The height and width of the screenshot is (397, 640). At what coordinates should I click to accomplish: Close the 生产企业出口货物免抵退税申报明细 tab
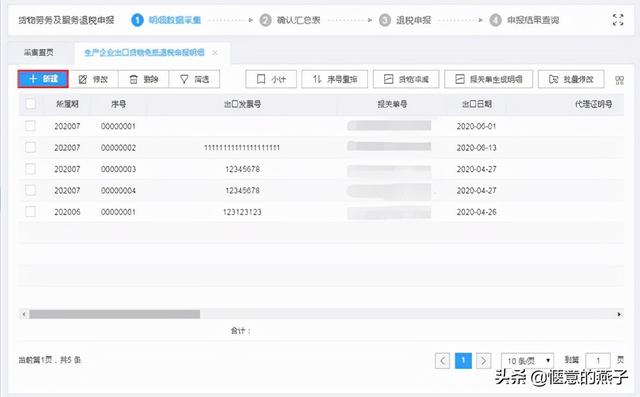pos(215,52)
